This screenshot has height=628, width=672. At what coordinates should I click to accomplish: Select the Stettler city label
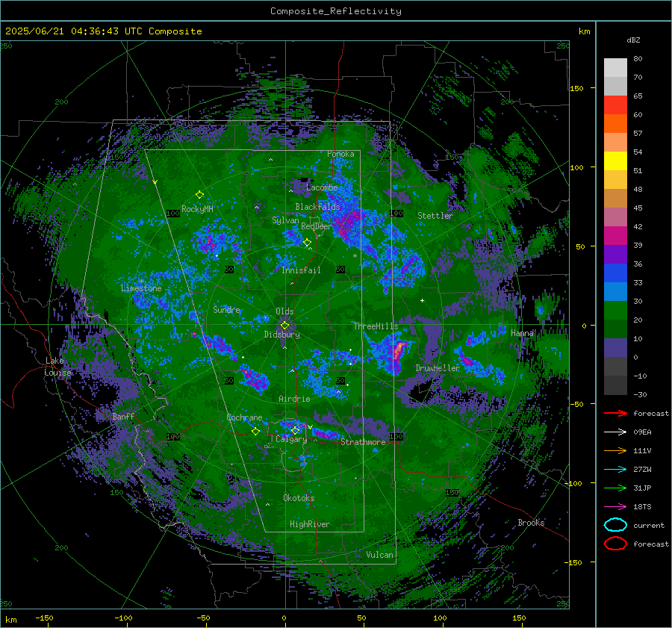pyautogui.click(x=435, y=216)
